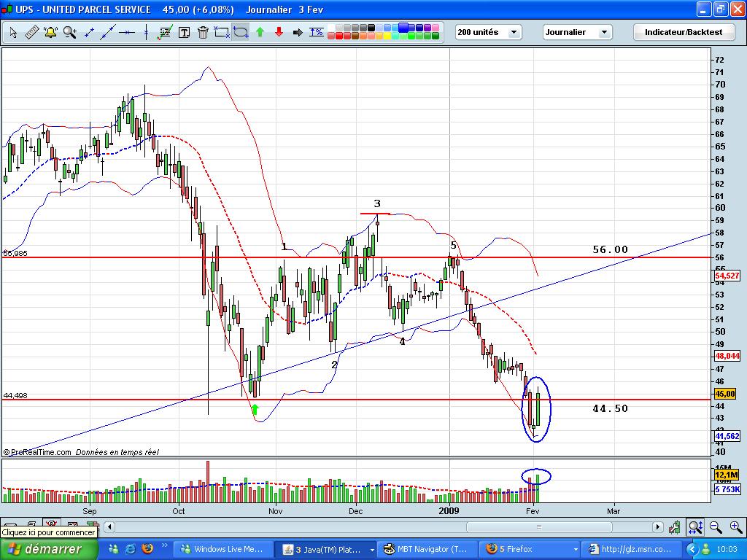Open Messenger from quick launch

[x=113, y=549]
